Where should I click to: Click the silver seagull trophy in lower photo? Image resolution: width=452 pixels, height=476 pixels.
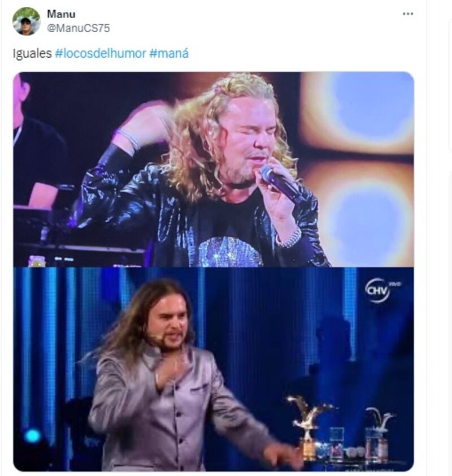coord(379,432)
